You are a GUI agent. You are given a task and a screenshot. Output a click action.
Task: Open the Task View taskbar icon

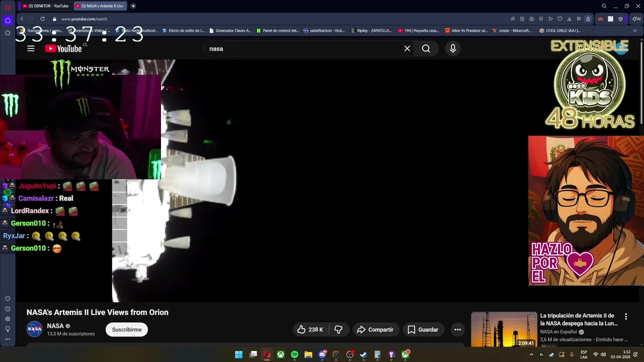253,354
